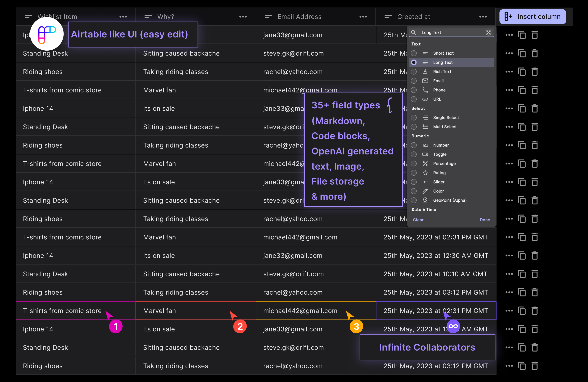The image size is (588, 382).
Task: Click the Slider field type icon
Action: tap(425, 182)
